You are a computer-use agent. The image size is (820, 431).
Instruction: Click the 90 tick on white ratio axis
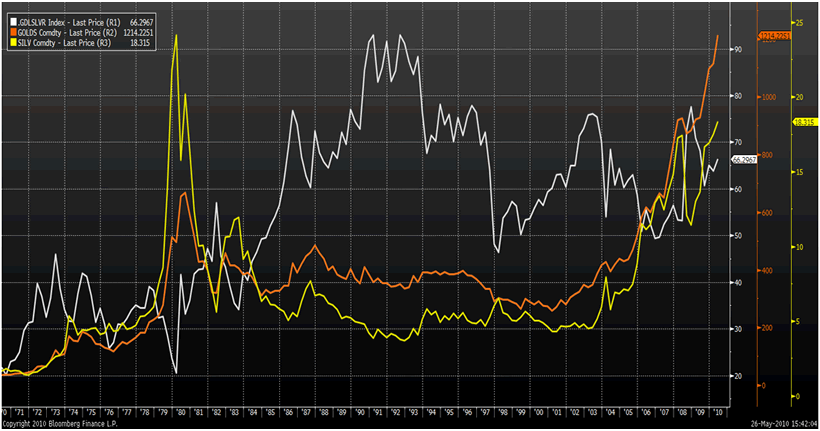739,49
